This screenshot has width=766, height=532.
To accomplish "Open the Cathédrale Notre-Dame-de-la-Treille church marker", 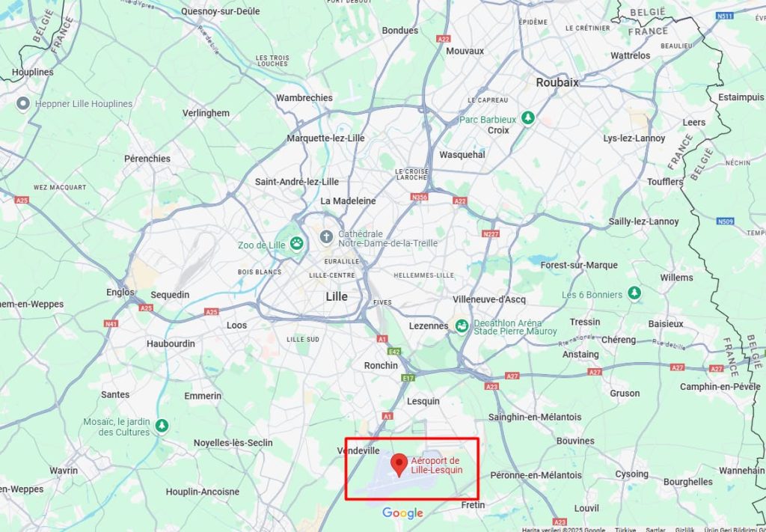I will [326, 237].
